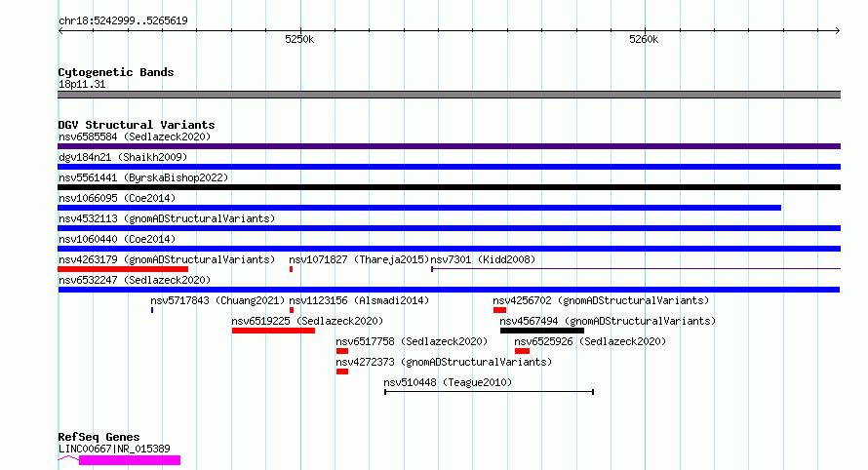Select the thin purple nsv7301 variant line
This screenshot has height=470, width=868.
(x=636, y=269)
